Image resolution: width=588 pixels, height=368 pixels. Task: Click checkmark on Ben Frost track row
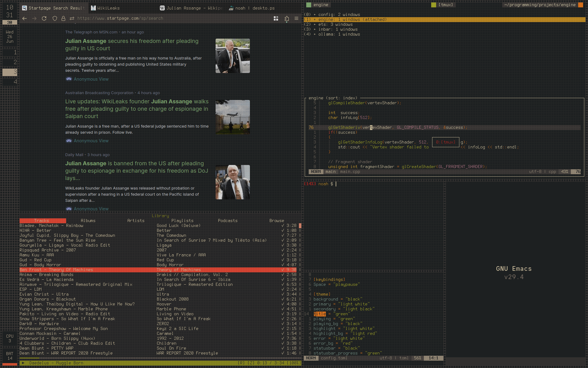click(283, 270)
